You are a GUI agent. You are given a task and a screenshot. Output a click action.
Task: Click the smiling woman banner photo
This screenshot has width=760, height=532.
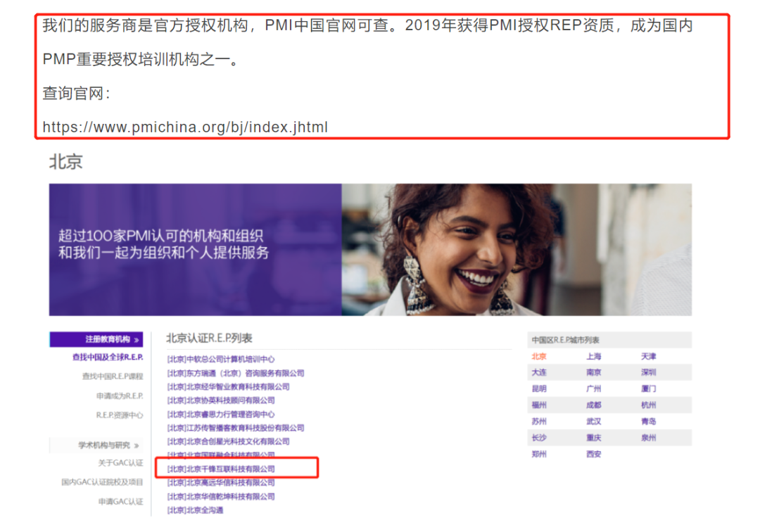517,250
